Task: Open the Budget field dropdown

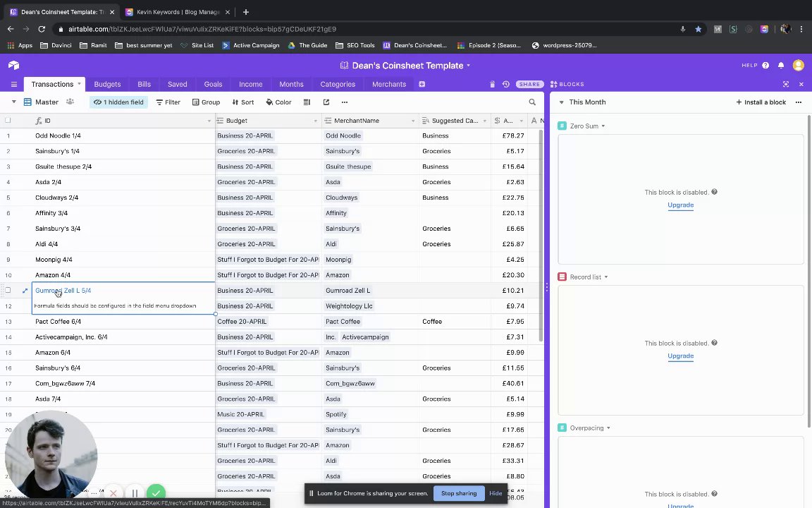Action: pos(315,121)
